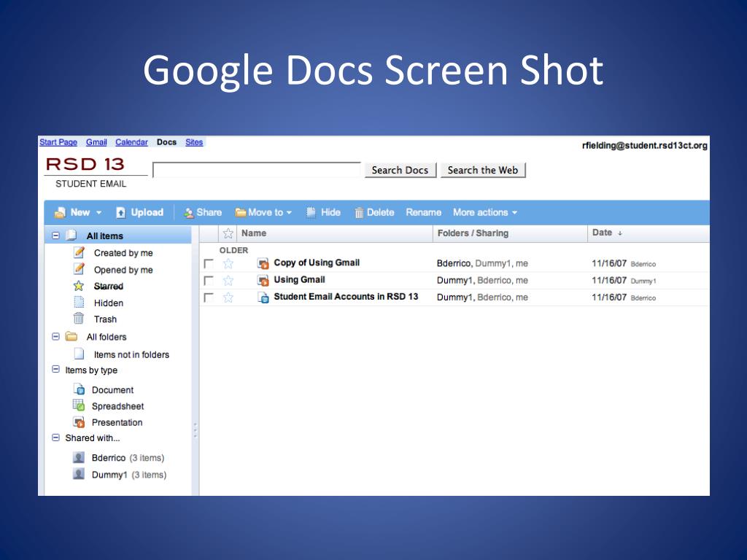The width and height of the screenshot is (747, 560).
Task: Click the page icon beside Items not in folders
Action: pyautogui.click(x=79, y=354)
